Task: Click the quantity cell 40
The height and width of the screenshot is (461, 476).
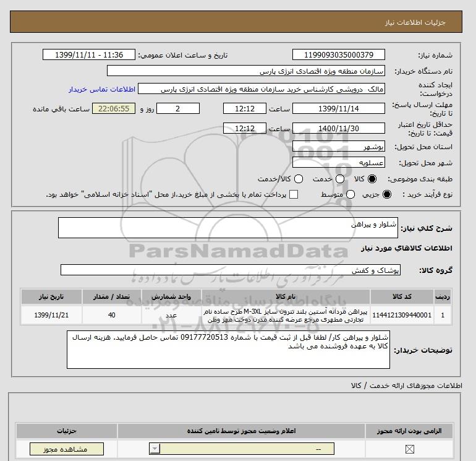Action: pyautogui.click(x=111, y=315)
